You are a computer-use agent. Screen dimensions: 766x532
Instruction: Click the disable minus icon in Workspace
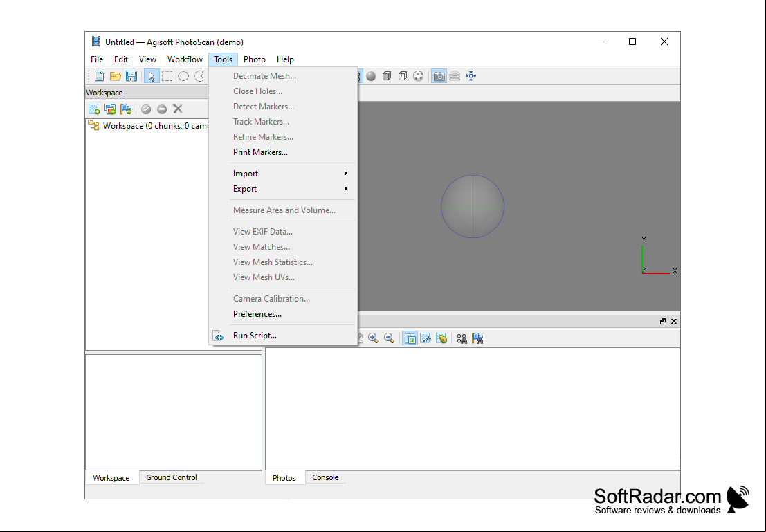pyautogui.click(x=162, y=109)
